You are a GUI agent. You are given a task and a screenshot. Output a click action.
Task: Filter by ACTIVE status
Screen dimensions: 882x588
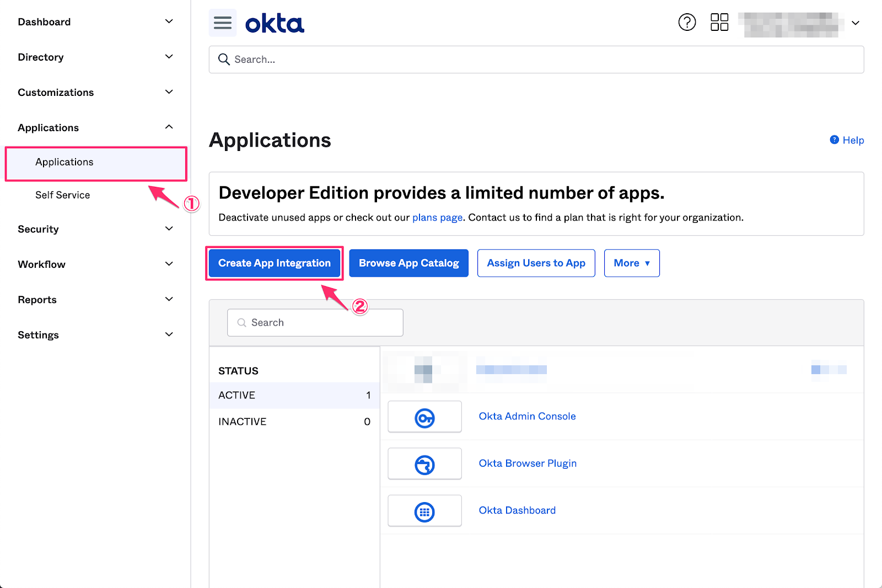coord(294,395)
